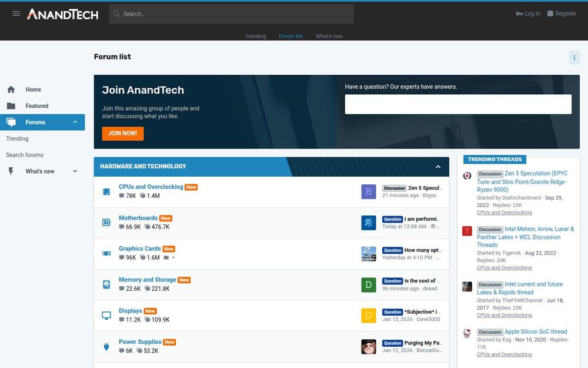The height and width of the screenshot is (368, 588).
Task: Click the Motherboards forum icon
Action: coord(106,223)
